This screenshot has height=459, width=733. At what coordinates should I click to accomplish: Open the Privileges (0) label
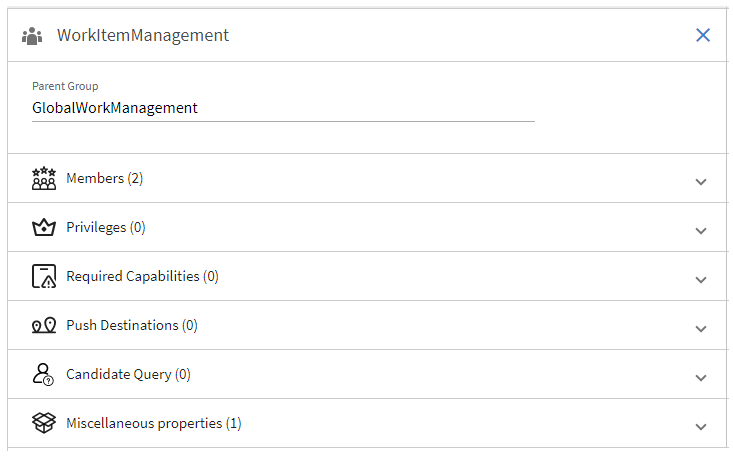[106, 228]
